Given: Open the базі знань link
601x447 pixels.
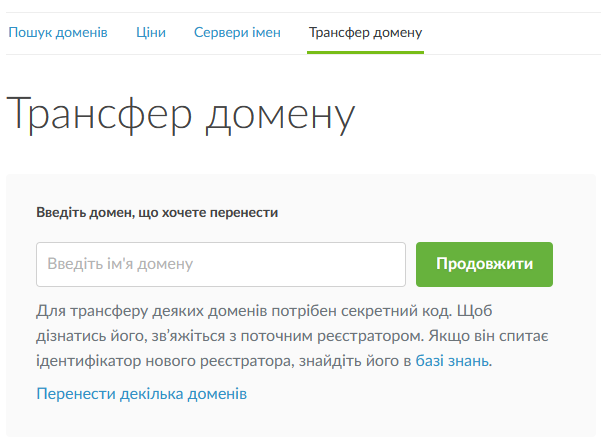Looking at the screenshot, I should 453,360.
